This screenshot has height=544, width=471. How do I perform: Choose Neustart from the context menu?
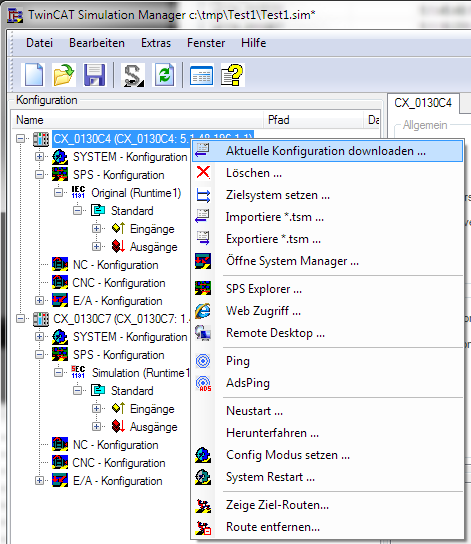click(x=327, y=411)
